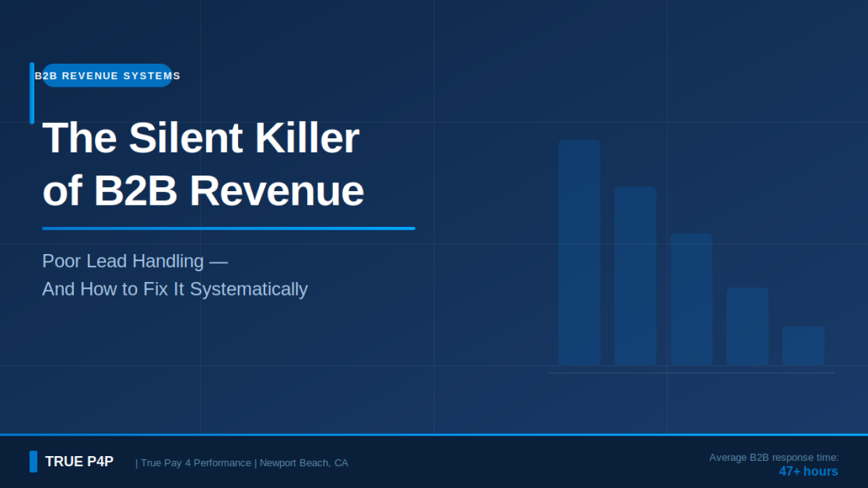Screen dimensions: 868x488
Task: Select the blue underline beneath the title
Action: click(x=229, y=228)
